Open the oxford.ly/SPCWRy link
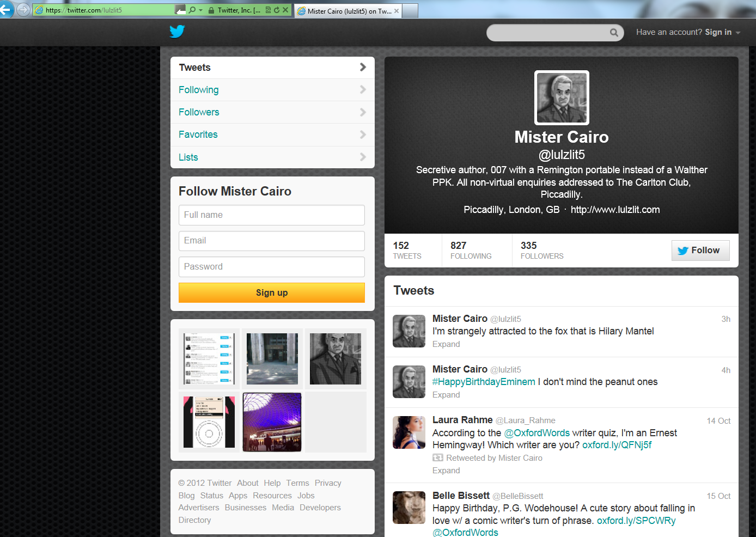 [636, 521]
